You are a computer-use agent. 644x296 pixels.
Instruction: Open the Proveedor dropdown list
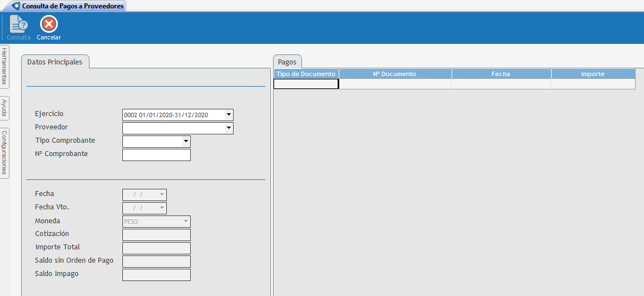click(x=229, y=128)
